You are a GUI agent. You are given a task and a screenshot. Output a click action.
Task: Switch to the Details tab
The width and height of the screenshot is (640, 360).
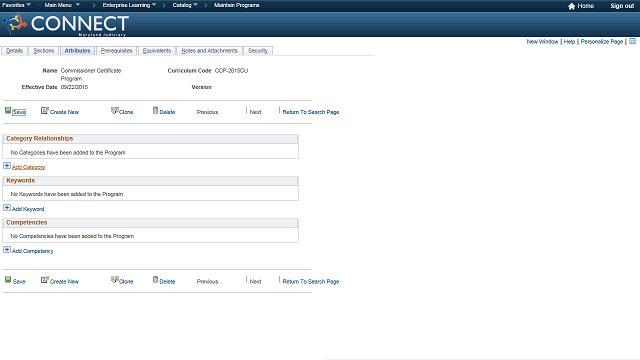coord(14,51)
